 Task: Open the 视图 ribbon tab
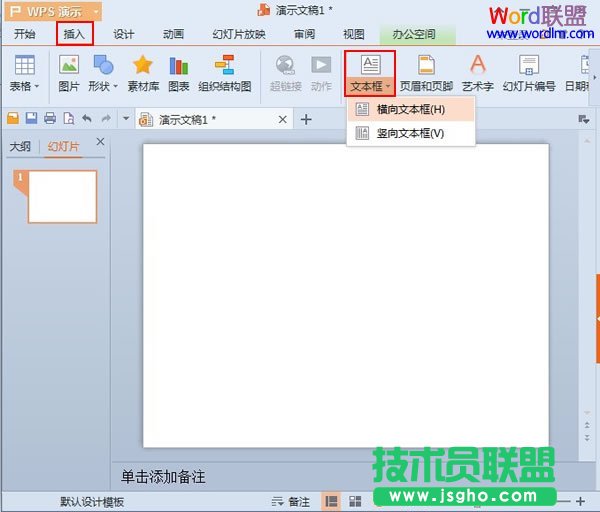[354, 34]
